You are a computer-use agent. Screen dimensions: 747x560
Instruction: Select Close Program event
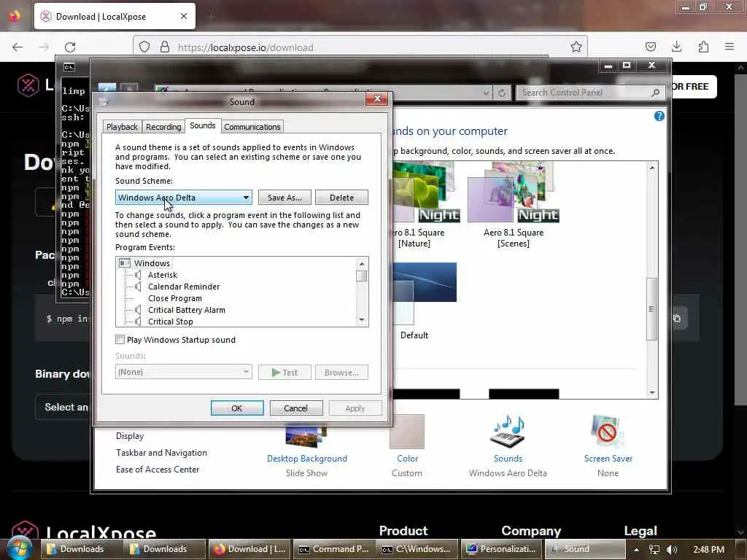click(x=175, y=298)
